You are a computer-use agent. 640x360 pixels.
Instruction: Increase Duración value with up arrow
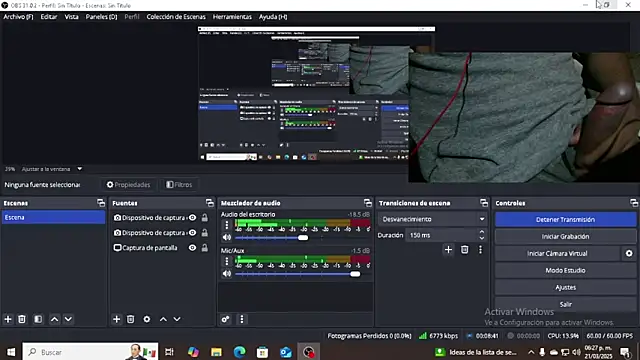482,232
